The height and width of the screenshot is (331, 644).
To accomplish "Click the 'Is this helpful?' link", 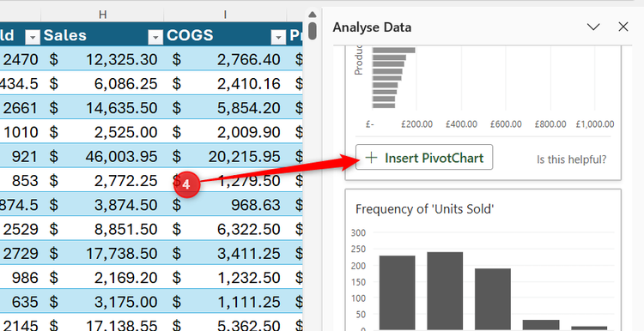I will tap(571, 159).
